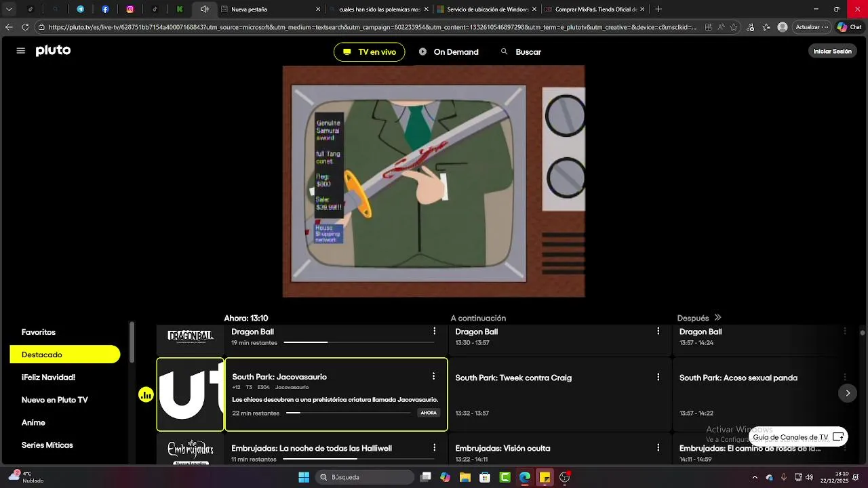
Task: Open the weather widget 4°C Nublado
Action: (27, 477)
